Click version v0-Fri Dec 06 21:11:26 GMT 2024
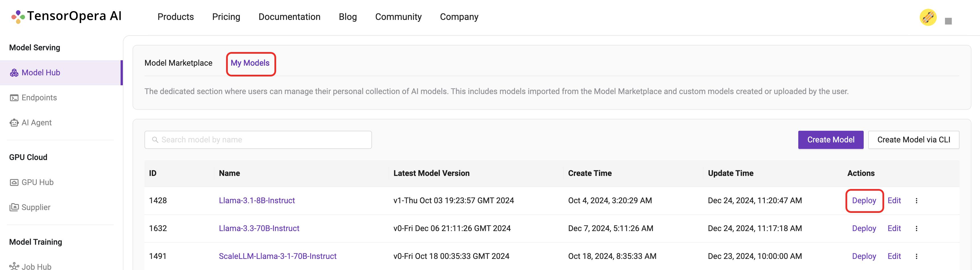The width and height of the screenshot is (980, 270). point(452,228)
